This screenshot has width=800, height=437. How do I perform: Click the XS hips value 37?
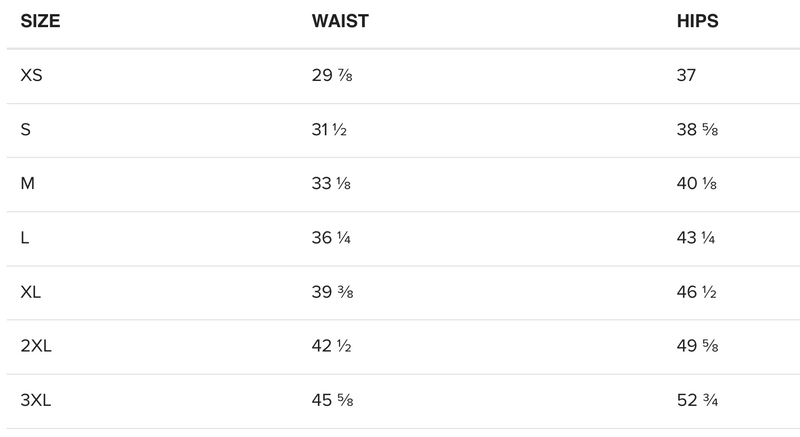pyautogui.click(x=687, y=76)
